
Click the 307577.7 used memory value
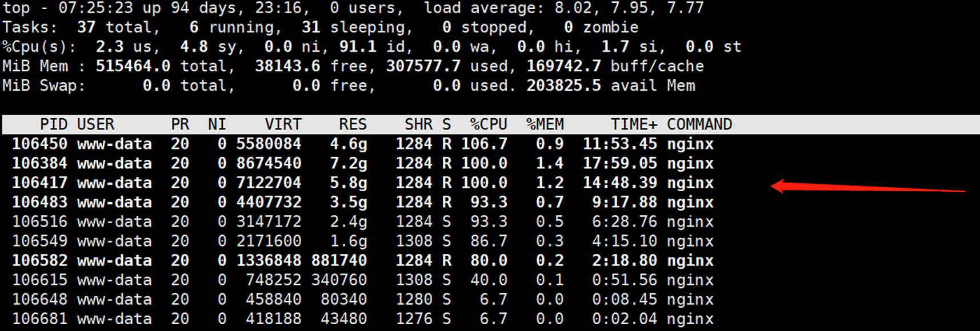click(x=423, y=66)
